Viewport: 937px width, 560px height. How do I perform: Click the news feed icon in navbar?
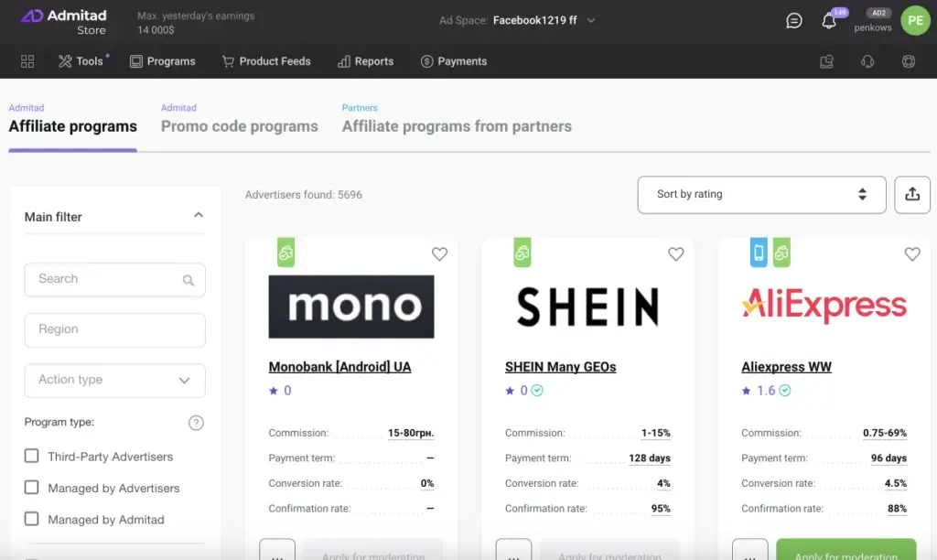click(x=826, y=61)
